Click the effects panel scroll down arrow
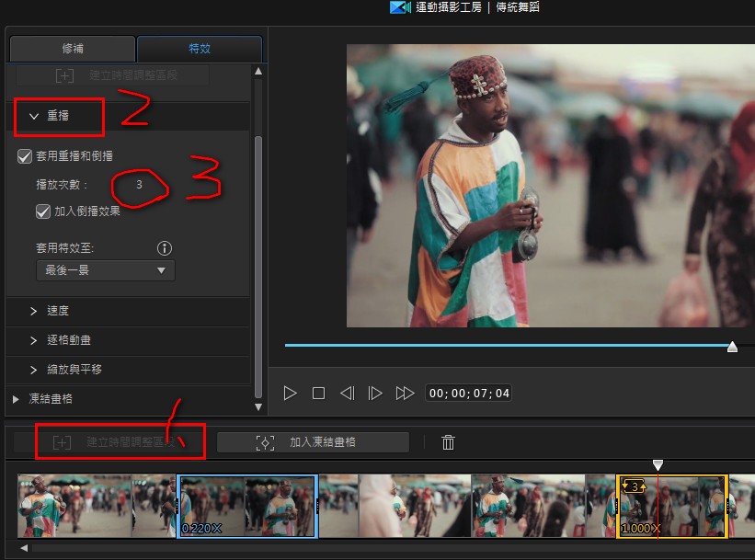The image size is (755, 560). (258, 406)
